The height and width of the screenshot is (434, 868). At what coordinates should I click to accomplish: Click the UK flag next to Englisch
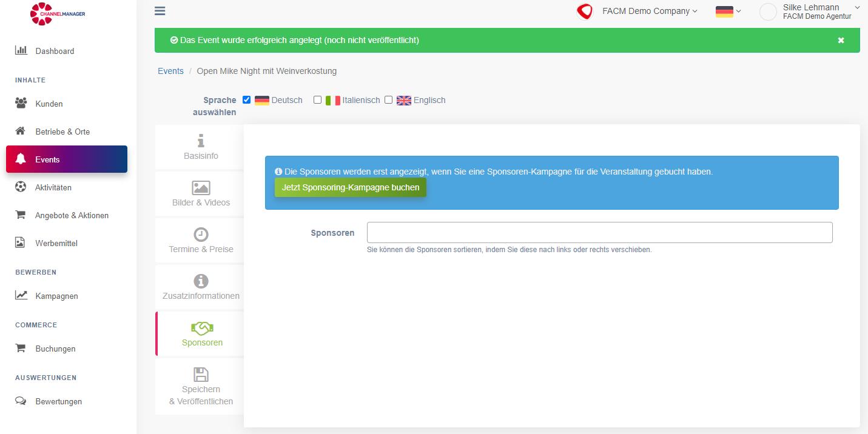click(x=404, y=101)
